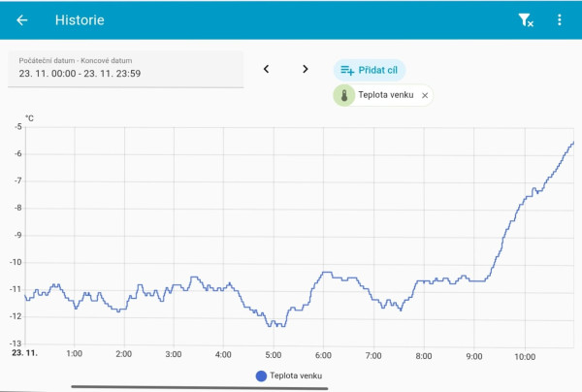Toggle the blue legend dot for Teplota venku
This screenshot has width=582, height=392.
[x=261, y=376]
